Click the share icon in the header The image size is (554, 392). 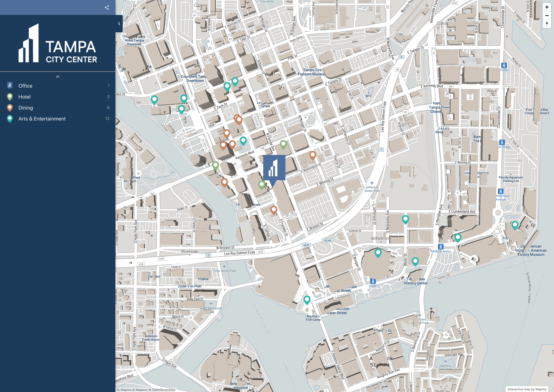tap(107, 7)
